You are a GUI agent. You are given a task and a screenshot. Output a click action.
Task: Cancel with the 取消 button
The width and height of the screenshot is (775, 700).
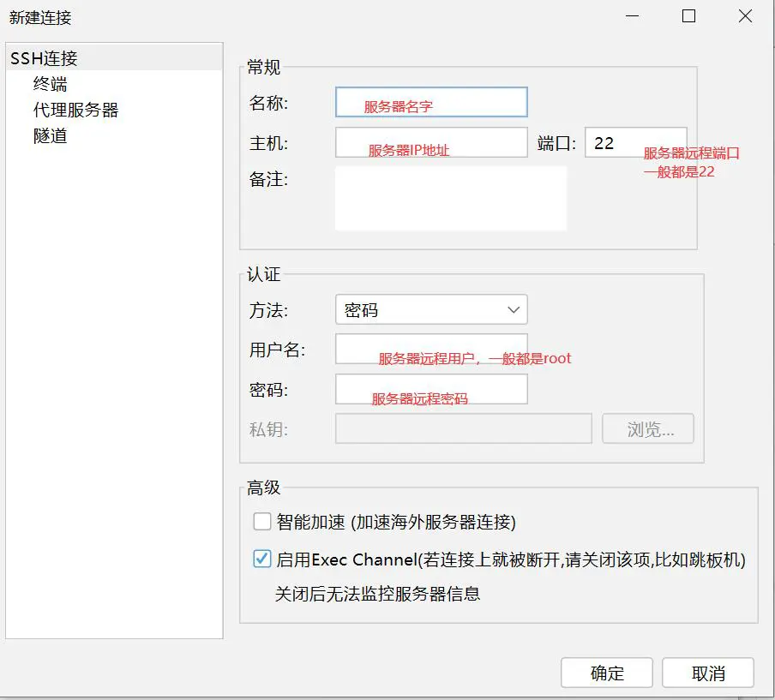point(708,673)
